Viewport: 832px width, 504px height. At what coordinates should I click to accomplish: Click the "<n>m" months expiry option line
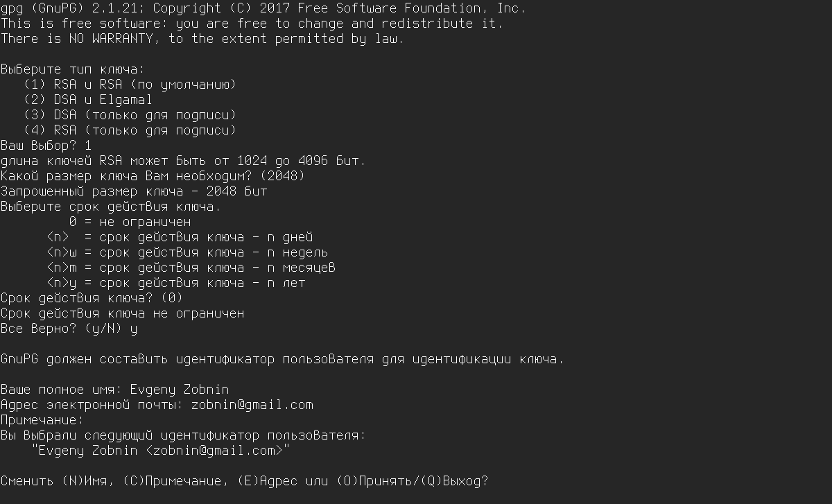coord(191,268)
